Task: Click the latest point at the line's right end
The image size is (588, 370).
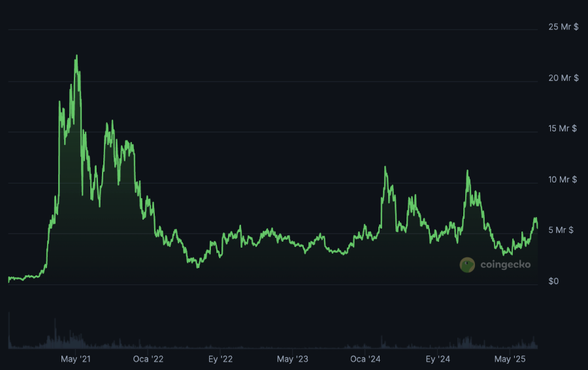Action: [537, 226]
